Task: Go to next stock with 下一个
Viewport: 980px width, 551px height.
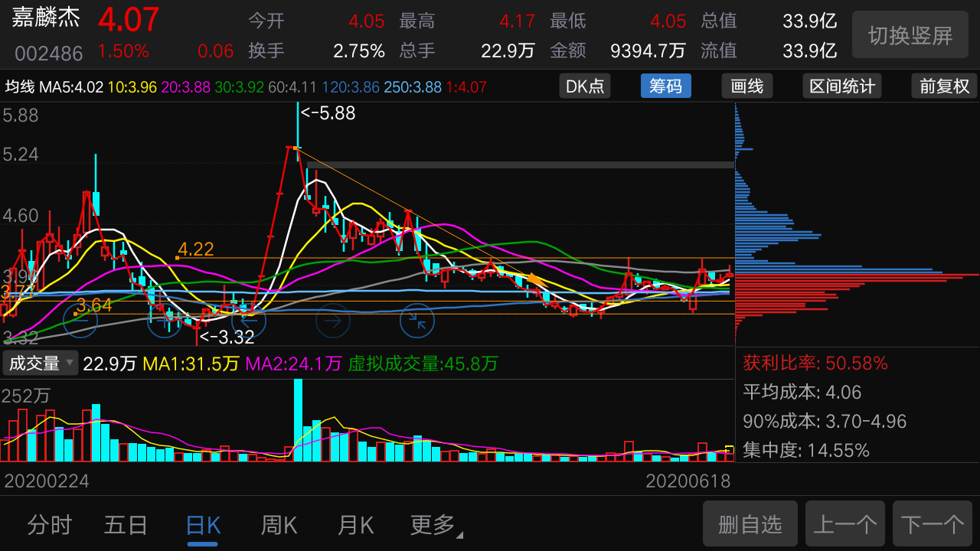Action: (x=933, y=524)
